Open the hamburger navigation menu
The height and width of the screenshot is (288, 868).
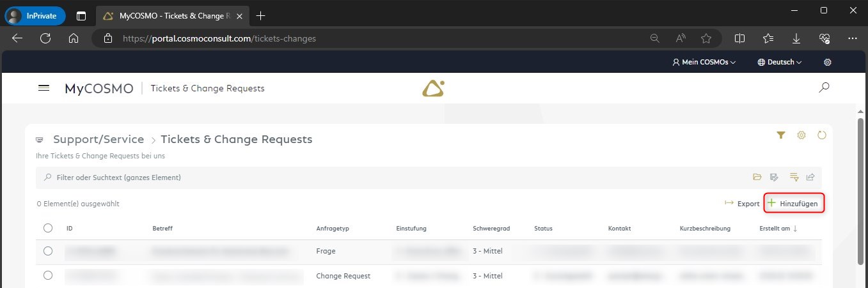coord(44,88)
